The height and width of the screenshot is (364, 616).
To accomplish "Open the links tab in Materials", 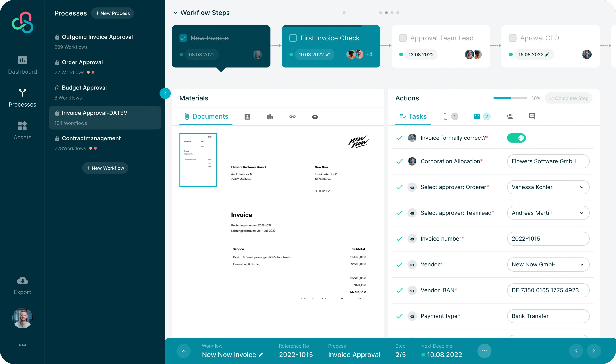I will click(292, 116).
